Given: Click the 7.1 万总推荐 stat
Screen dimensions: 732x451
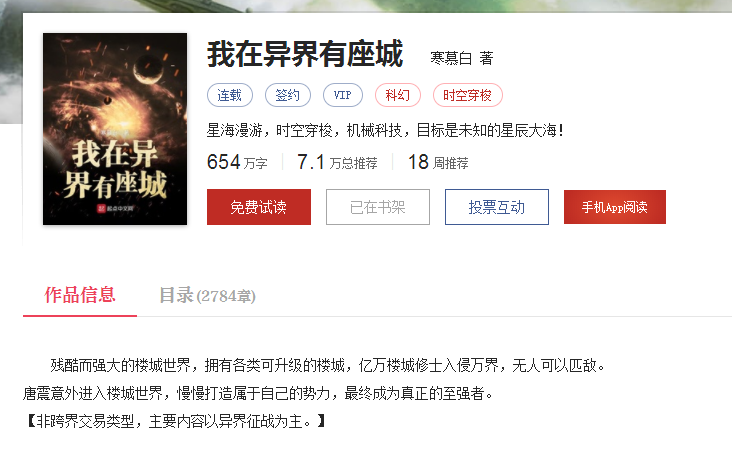Looking at the screenshot, I should pos(337,162).
